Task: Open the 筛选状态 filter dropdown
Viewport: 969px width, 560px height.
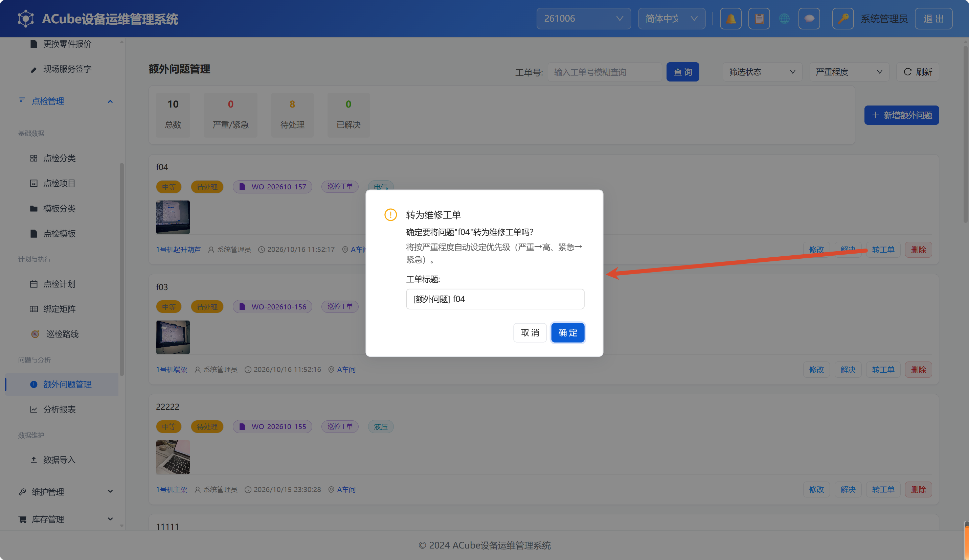Action: pyautogui.click(x=762, y=72)
